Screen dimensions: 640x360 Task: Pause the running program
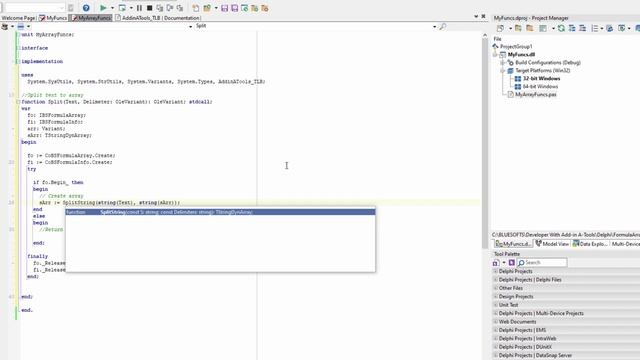(x=139, y=8)
